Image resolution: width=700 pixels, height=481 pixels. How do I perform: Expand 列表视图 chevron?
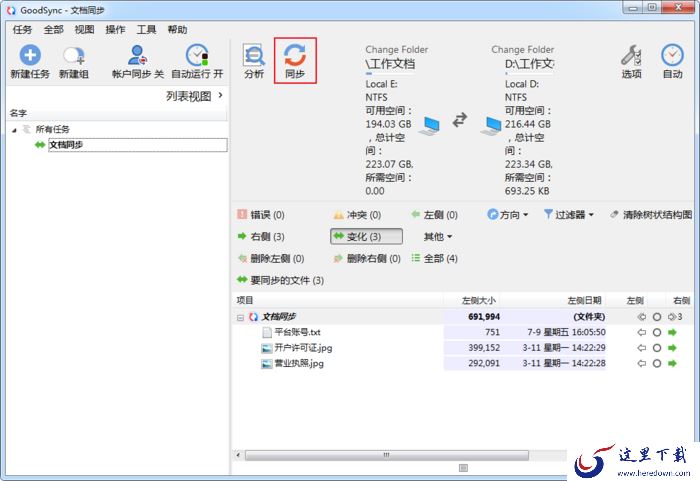click(x=220, y=95)
